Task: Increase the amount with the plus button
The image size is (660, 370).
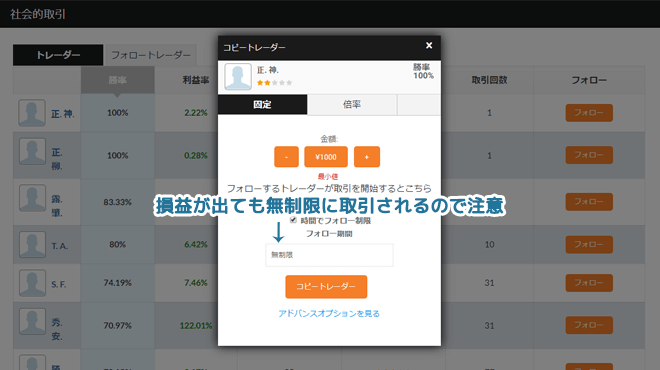Action: pos(367,157)
